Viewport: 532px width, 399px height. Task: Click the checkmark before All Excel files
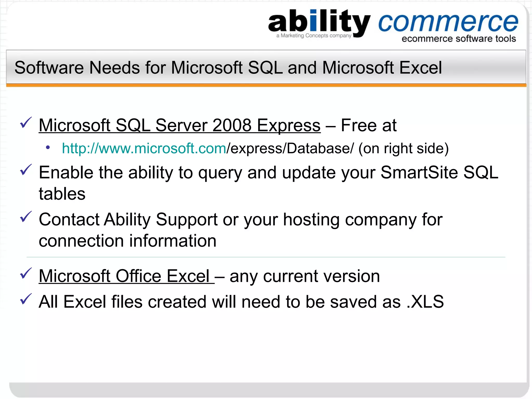[x=26, y=299]
